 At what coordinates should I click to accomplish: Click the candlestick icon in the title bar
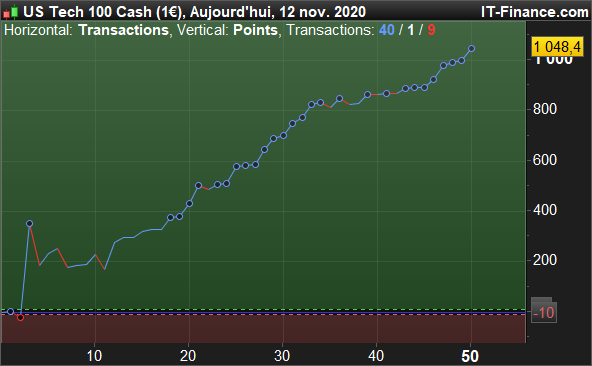10,12
